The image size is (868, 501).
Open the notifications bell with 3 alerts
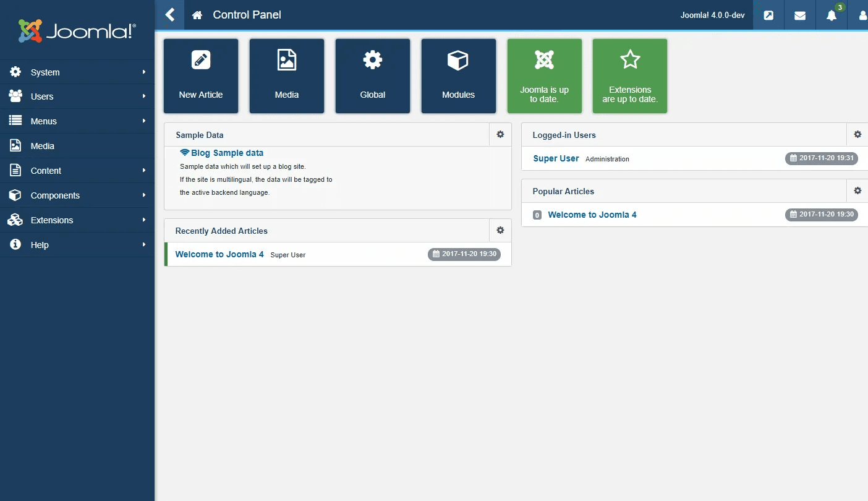[831, 15]
